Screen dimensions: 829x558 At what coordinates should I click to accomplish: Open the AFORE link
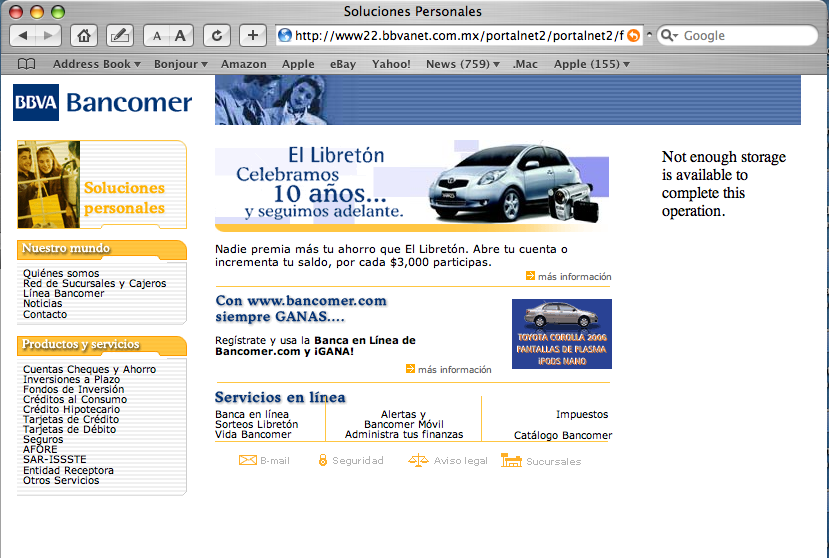coord(40,449)
